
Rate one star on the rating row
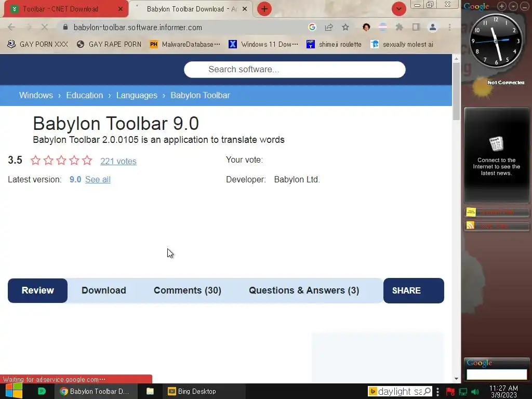(x=36, y=160)
